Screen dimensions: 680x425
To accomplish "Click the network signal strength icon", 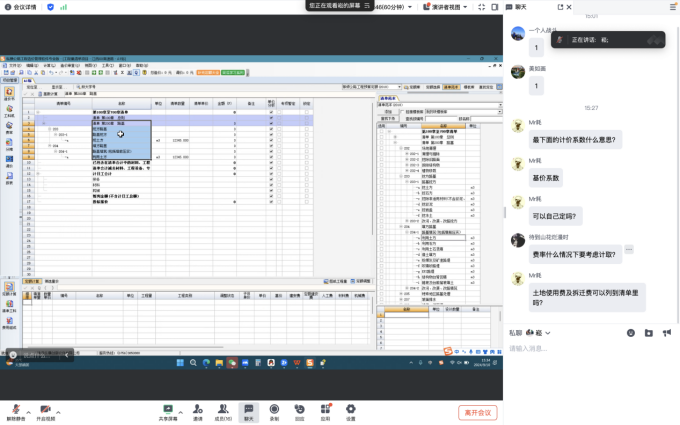I will click(63, 7).
